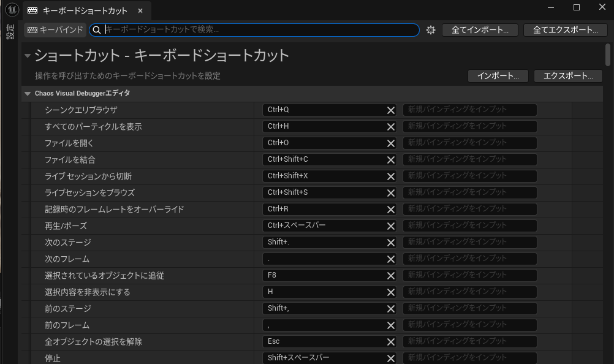Viewport: 614px width, 364px height.
Task: Clear the Ctrl+R binding for 記録時のフレームレートをオーバーライド
Action: click(x=390, y=210)
